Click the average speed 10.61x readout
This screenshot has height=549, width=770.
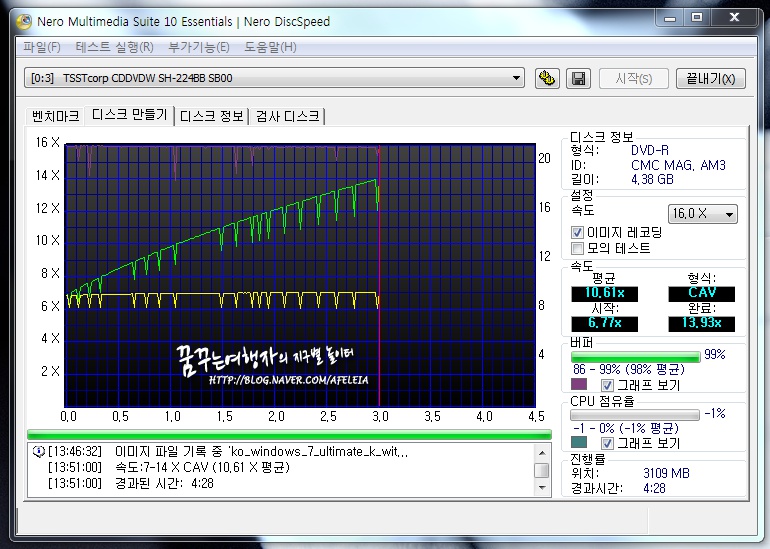pyautogui.click(x=604, y=293)
